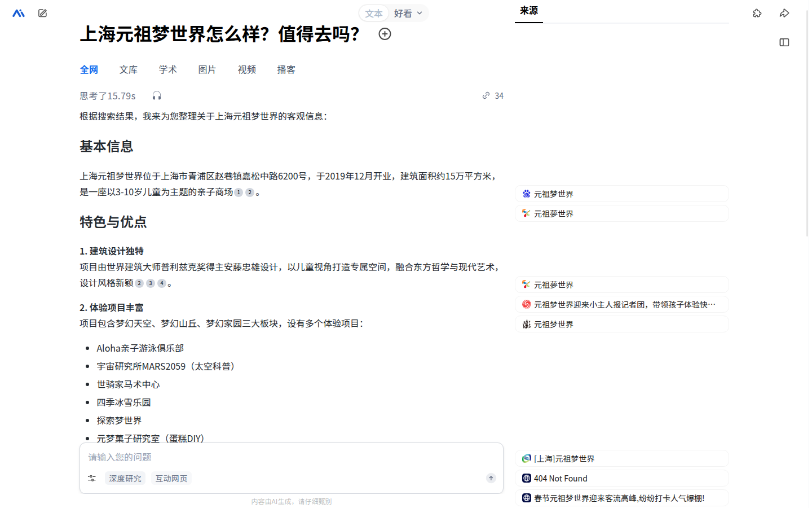Play audio with the headphones icon
This screenshot has width=812, height=508.
click(x=157, y=96)
